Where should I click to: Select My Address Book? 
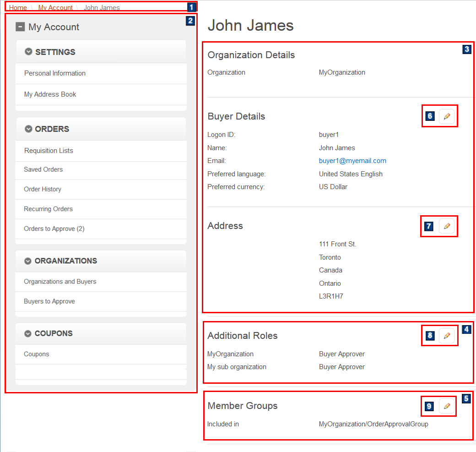tap(50, 94)
